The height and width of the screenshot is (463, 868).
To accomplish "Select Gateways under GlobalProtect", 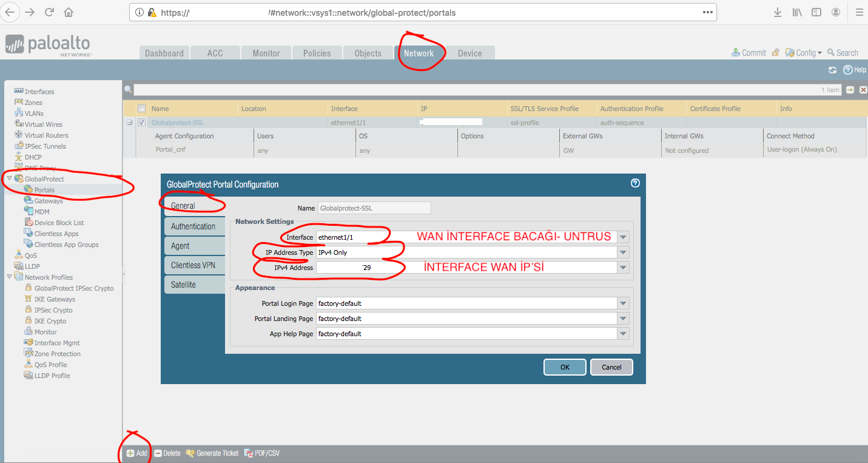I will (49, 201).
